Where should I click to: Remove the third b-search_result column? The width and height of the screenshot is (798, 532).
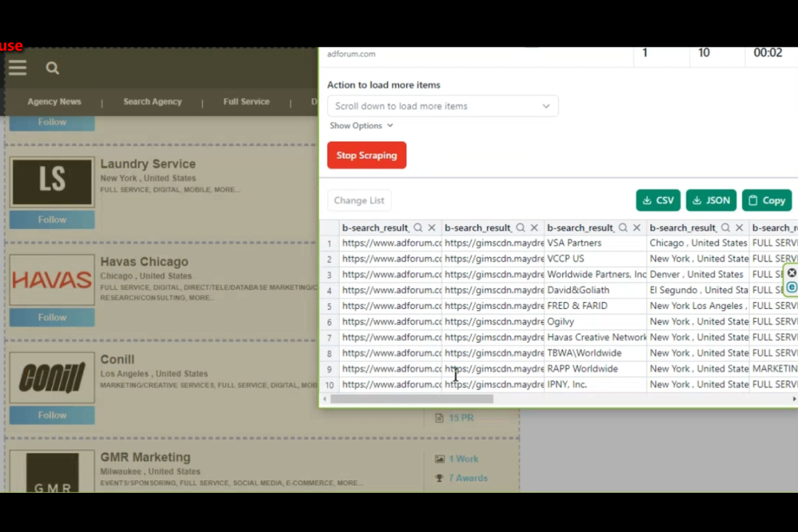[x=637, y=228]
